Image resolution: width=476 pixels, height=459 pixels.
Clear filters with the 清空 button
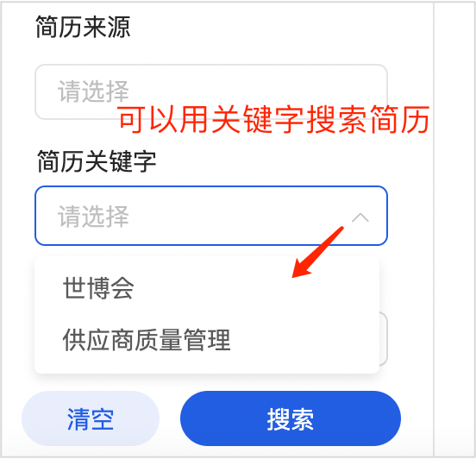tap(91, 418)
